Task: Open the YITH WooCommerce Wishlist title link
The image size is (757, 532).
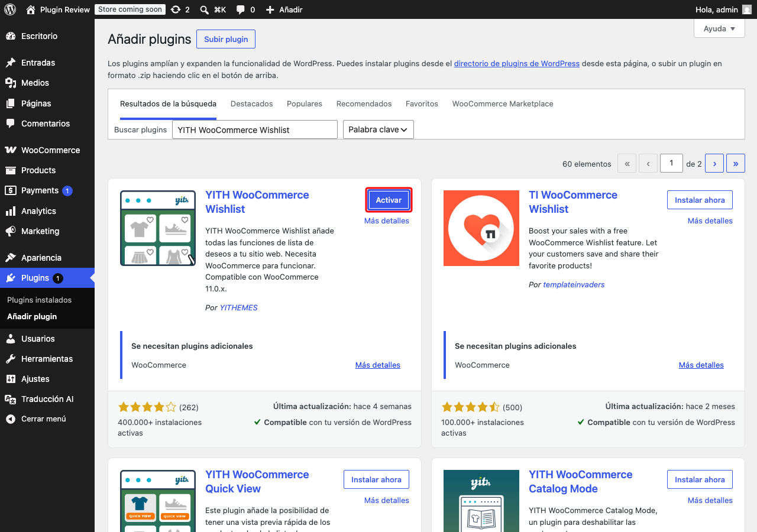Action: point(257,202)
